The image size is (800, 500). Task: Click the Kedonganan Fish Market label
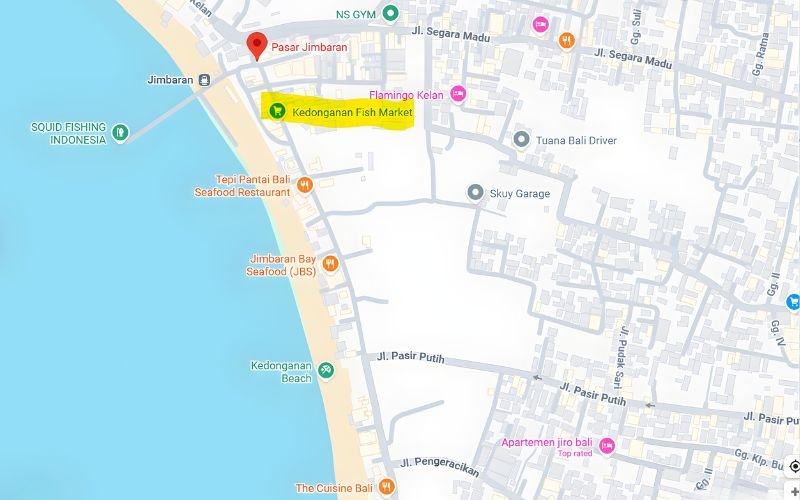coord(352,112)
